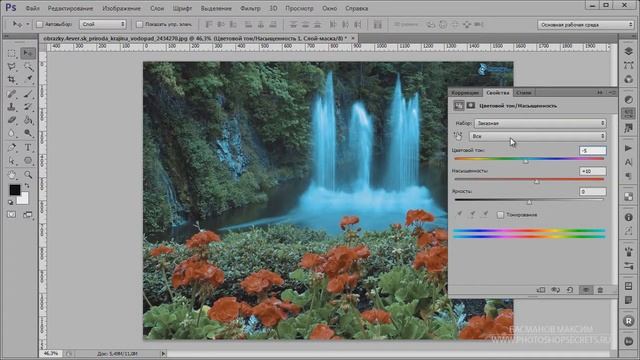Select the Clone Stamp tool
The width and height of the screenshot is (640, 360).
[x=12, y=107]
